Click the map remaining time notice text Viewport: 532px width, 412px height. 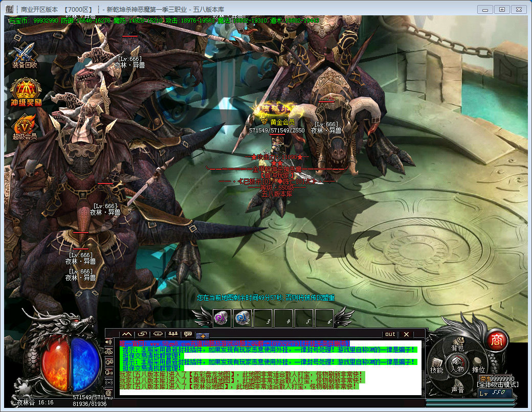coord(265,297)
